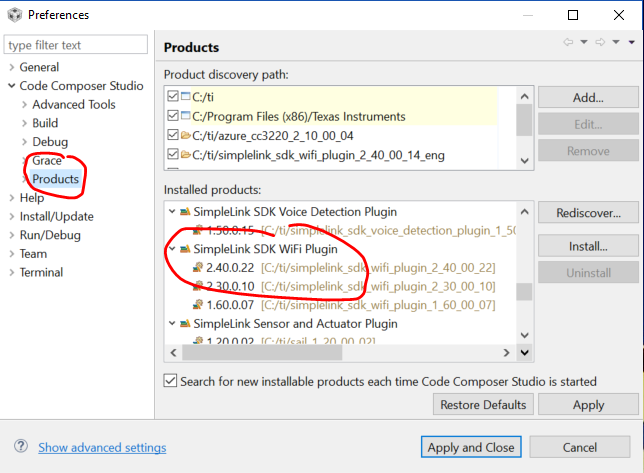Viewport: 644px width, 473px height.
Task: Select the Terminal preferences page
Action: (x=41, y=272)
